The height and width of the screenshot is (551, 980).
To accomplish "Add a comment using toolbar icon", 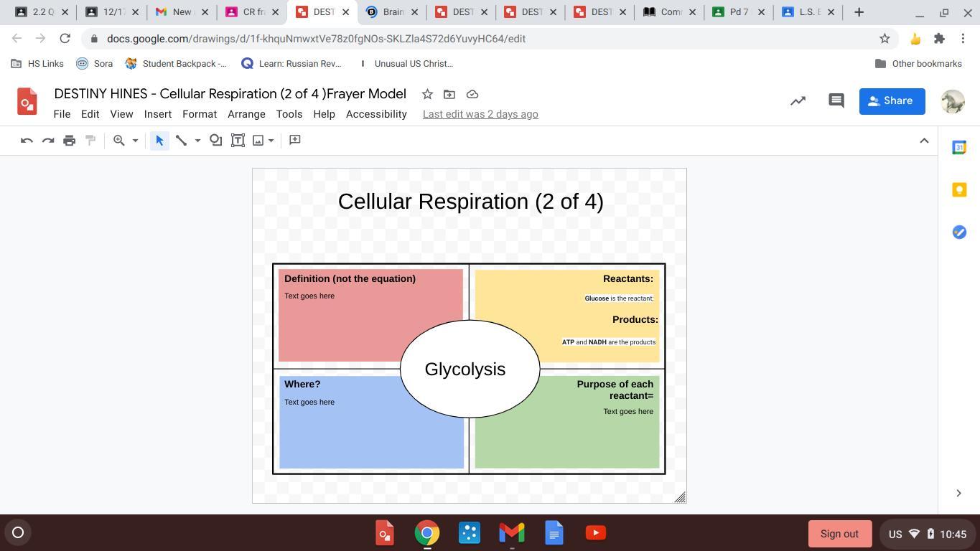I will tap(294, 140).
